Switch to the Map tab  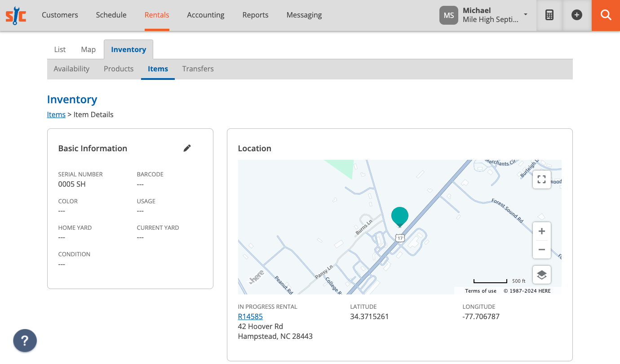[x=88, y=49]
